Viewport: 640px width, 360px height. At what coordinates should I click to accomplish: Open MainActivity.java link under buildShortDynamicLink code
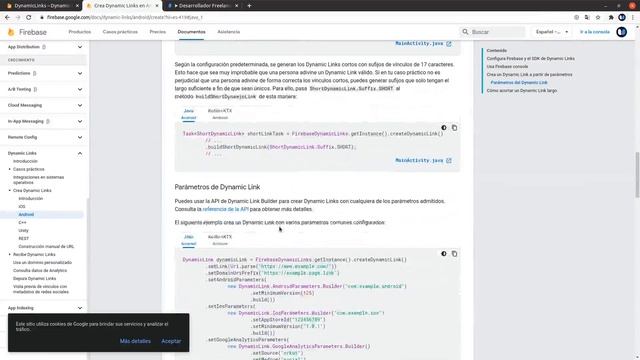click(423, 160)
